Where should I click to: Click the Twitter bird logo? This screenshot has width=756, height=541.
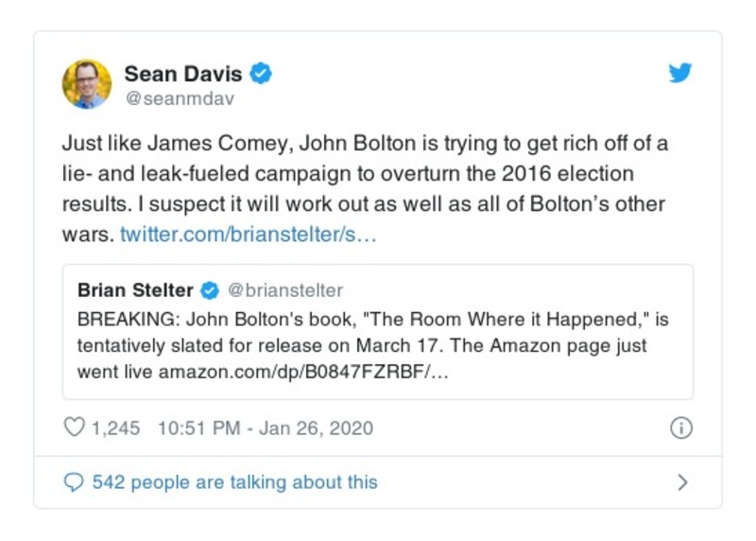(680, 74)
